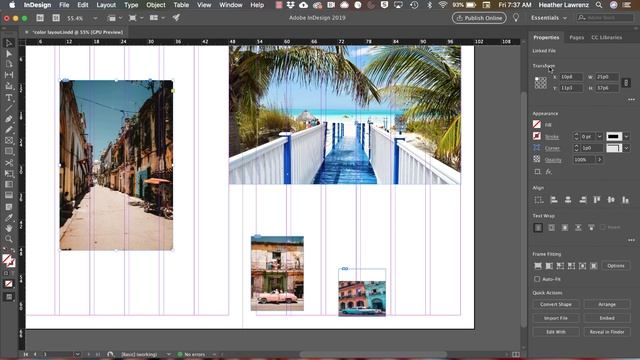Image resolution: width=640 pixels, height=360 pixels.
Task: Open the stroke weight dropdown
Action: [x=600, y=136]
